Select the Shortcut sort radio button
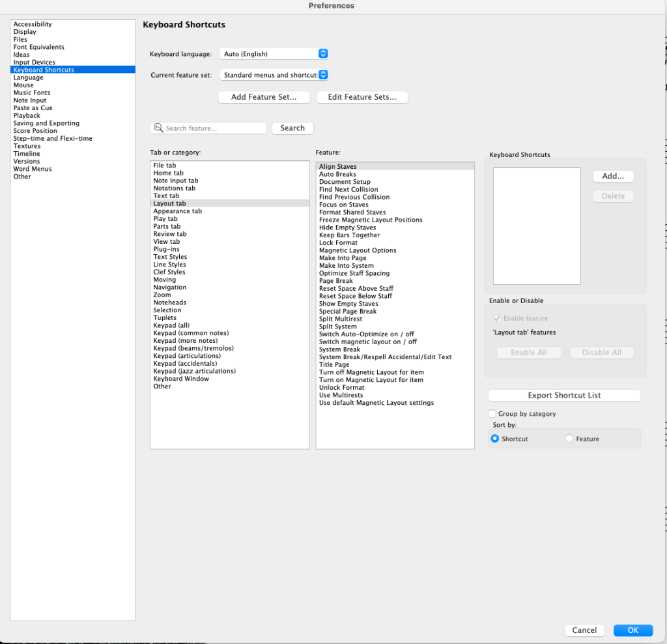The image size is (667, 644). point(495,439)
